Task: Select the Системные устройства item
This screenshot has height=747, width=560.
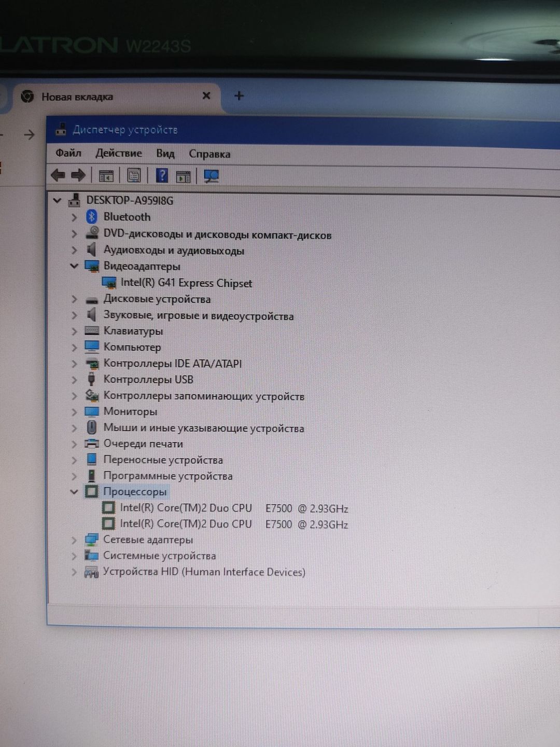Action: click(x=159, y=556)
